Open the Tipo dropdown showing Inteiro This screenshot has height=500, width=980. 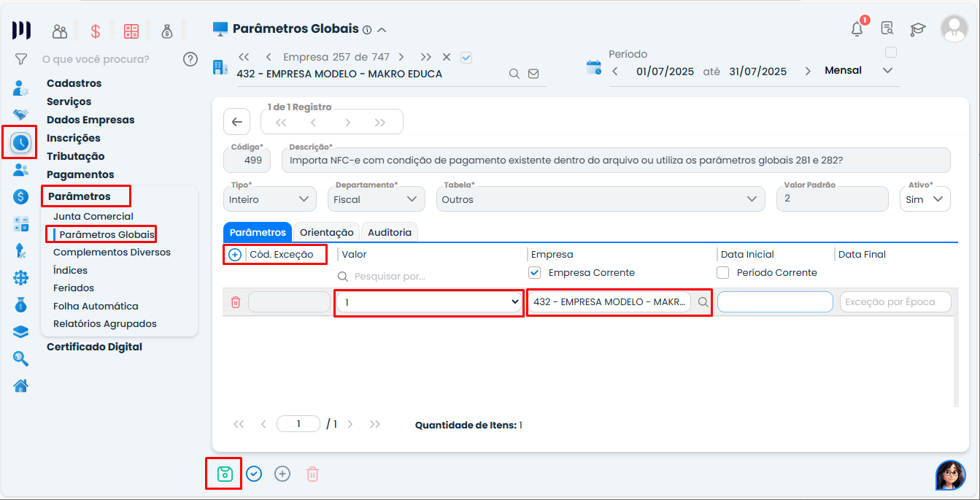(x=269, y=199)
